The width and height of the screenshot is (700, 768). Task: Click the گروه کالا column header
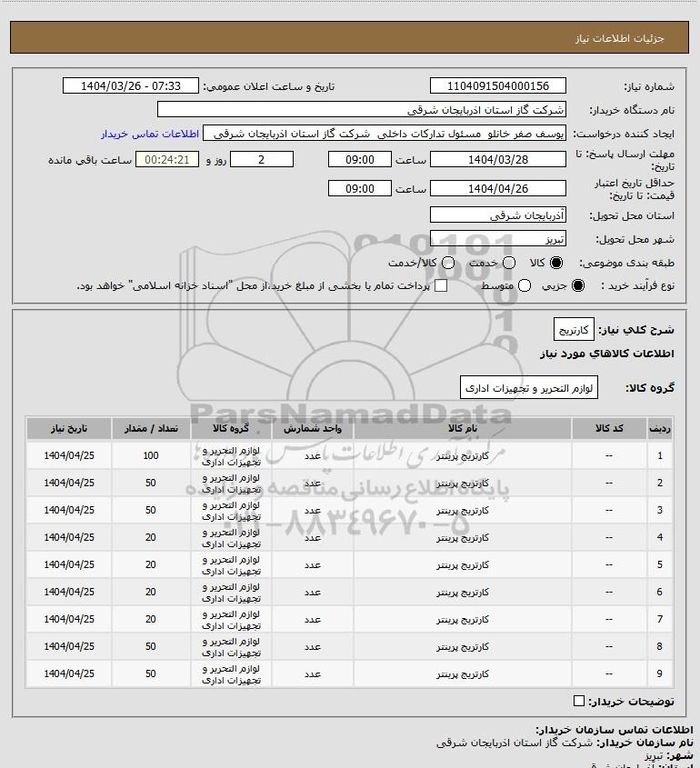click(x=231, y=429)
